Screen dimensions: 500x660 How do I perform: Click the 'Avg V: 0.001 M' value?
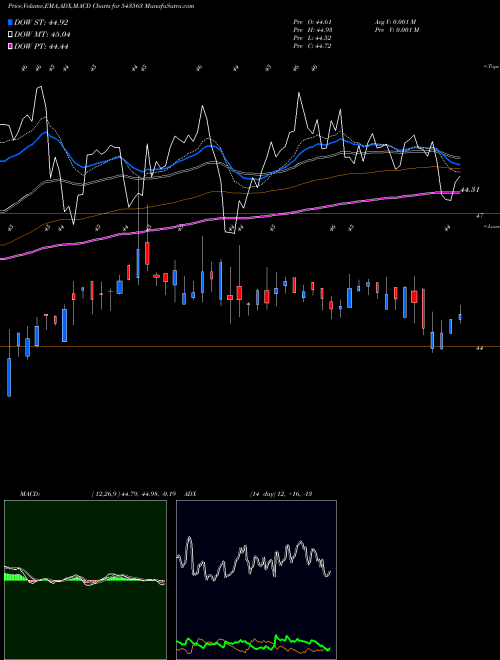(396, 22)
